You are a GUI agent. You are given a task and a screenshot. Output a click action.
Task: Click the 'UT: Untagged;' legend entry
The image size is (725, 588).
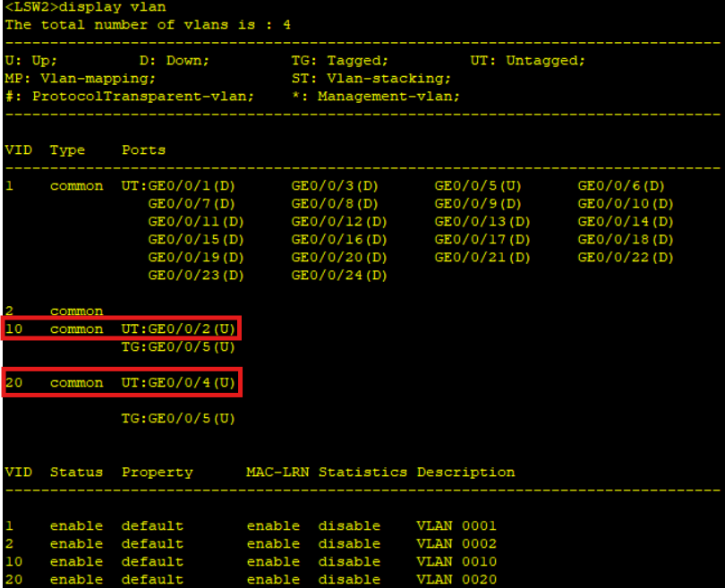527,61
